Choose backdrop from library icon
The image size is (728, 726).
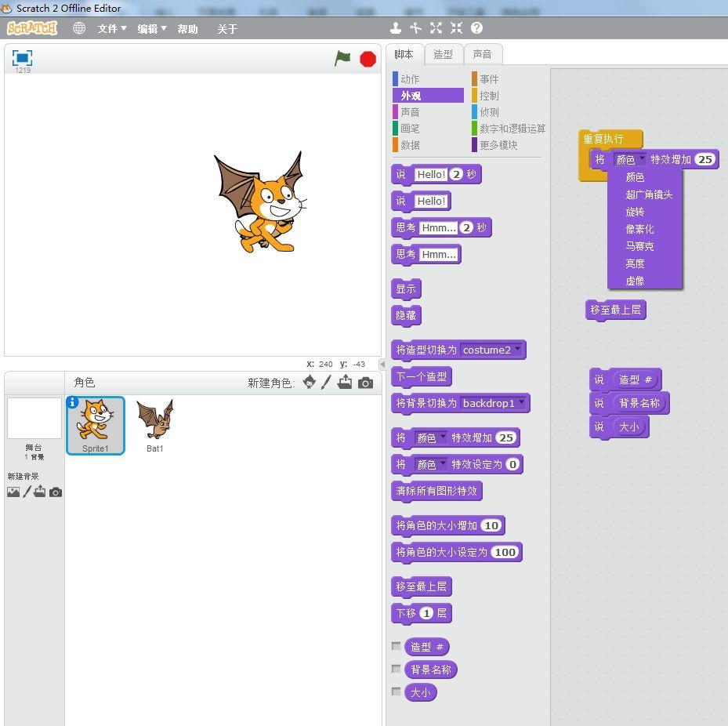pos(13,492)
